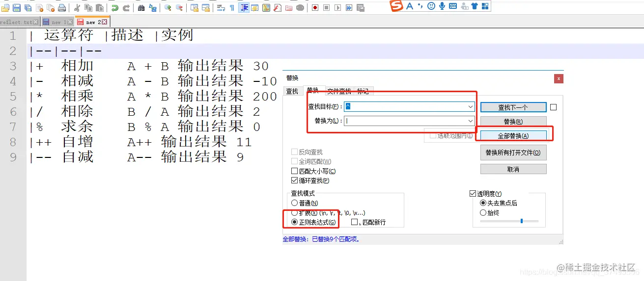Toggle the 透明度 checkbox
The image size is (644, 281).
click(473, 194)
